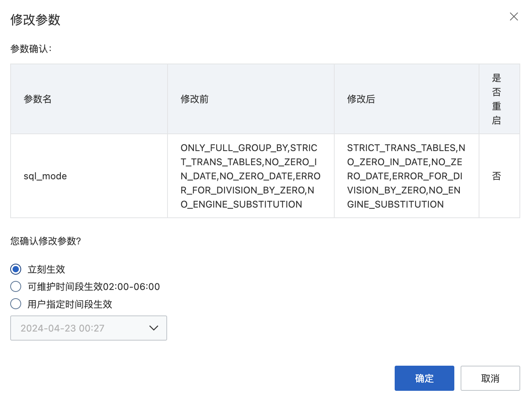Image resolution: width=532 pixels, height=401 pixels.
Task: Select the 立刻生效 radio button
Action: 16,269
